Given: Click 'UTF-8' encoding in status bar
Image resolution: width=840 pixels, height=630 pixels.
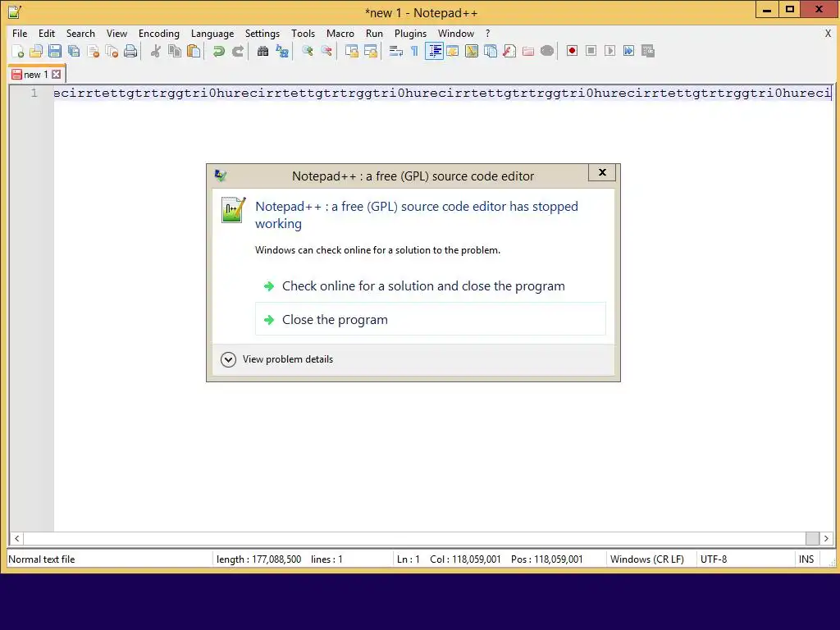Looking at the screenshot, I should (714, 559).
